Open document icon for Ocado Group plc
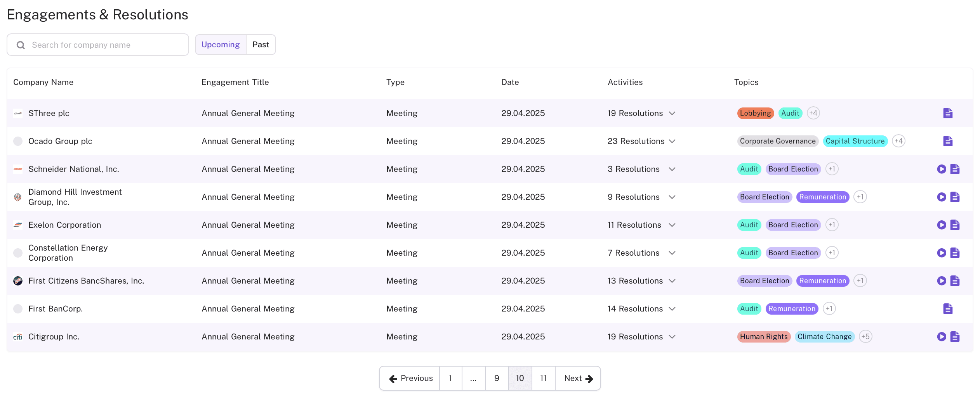The image size is (980, 405). (948, 141)
